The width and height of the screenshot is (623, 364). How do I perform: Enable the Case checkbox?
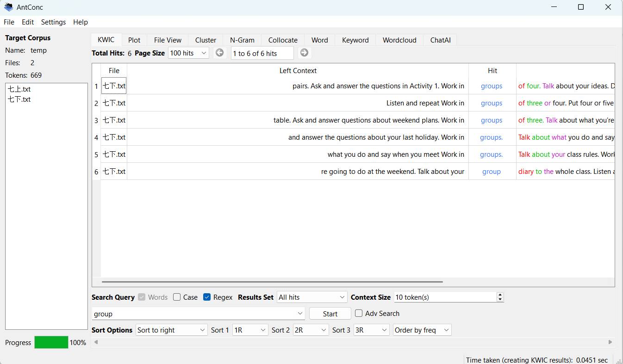(177, 297)
